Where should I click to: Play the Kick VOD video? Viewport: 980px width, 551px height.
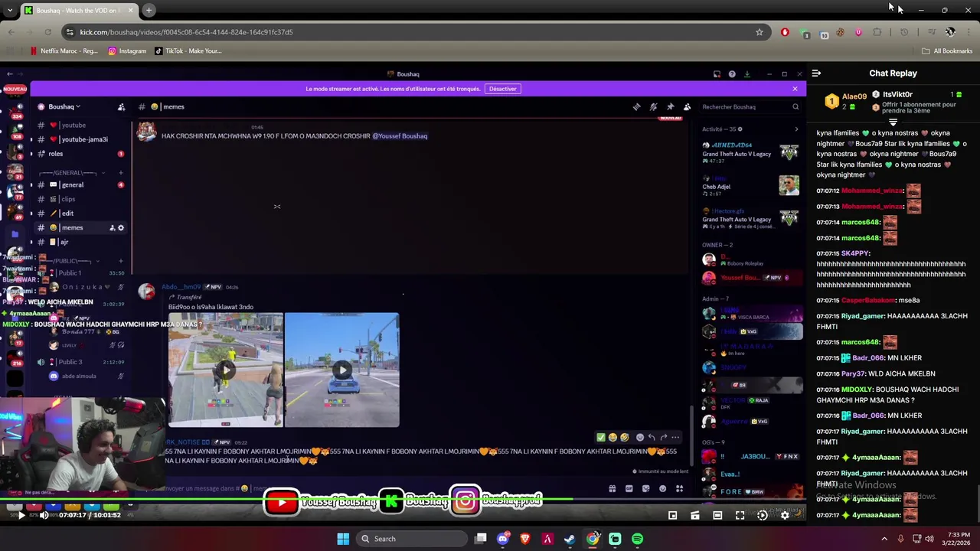[x=21, y=515]
